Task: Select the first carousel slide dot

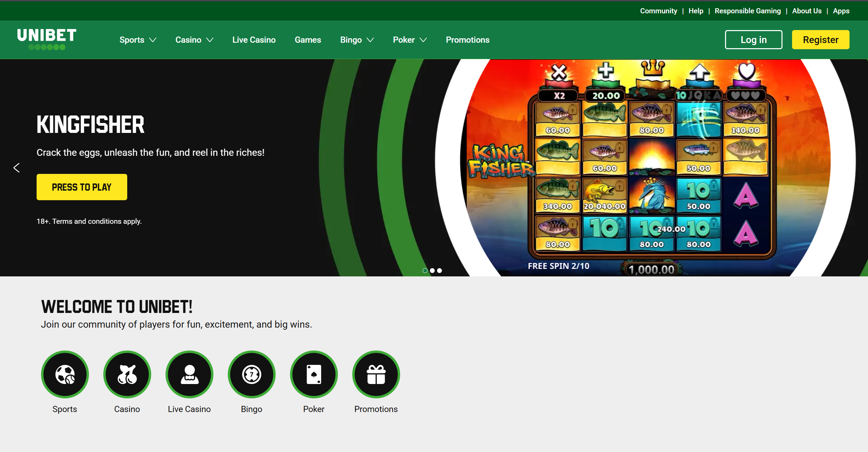Action: point(425,271)
